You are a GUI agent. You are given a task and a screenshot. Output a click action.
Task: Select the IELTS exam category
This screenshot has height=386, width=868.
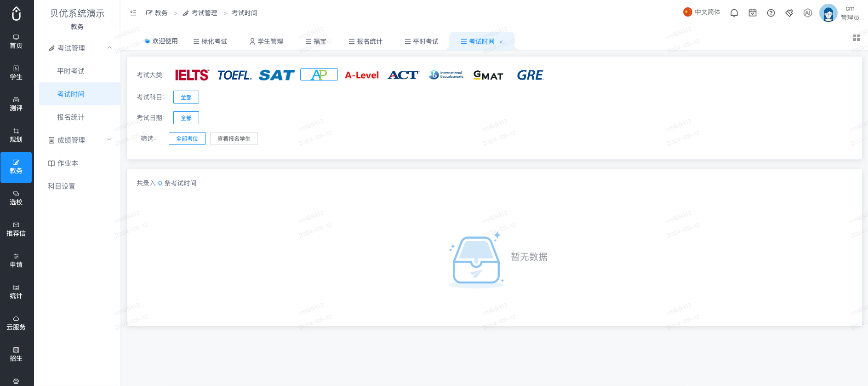(x=192, y=75)
